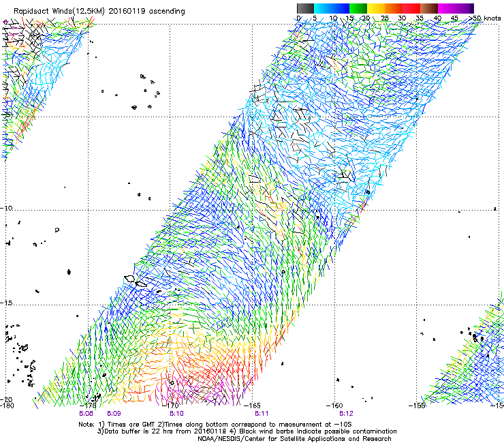
Task: Click the '5' label under the color scale
Action: [x=315, y=18]
